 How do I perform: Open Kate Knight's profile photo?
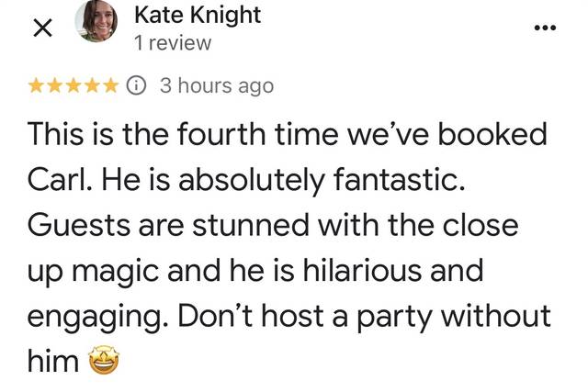[x=96, y=24]
